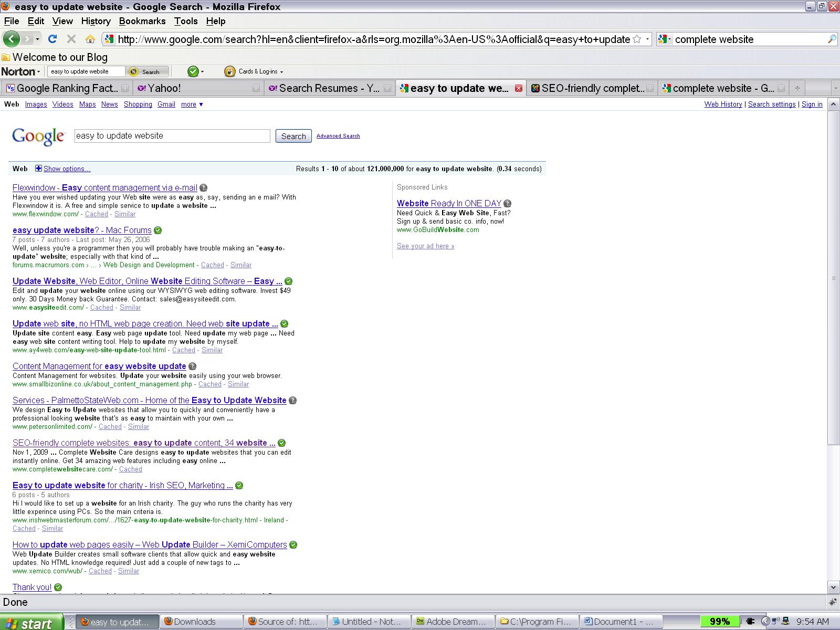
Task: Open Downloads window from taskbar
Action: click(x=201, y=622)
